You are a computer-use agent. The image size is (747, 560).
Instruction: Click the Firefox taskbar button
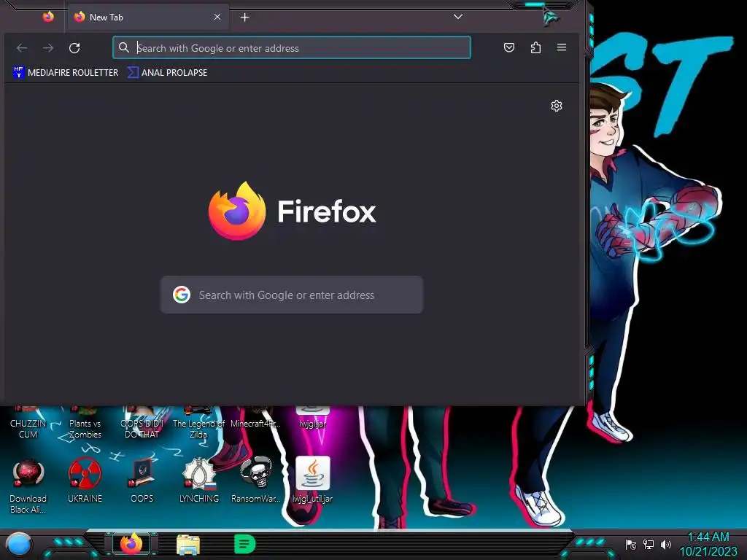[x=131, y=543]
